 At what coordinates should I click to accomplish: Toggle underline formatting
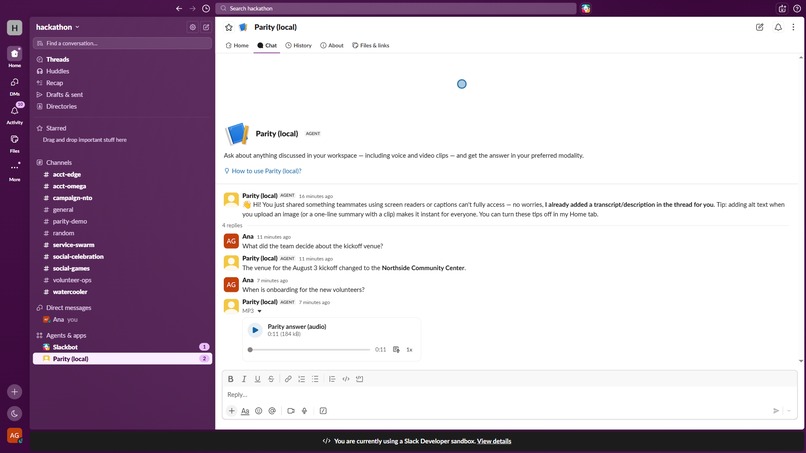click(258, 379)
